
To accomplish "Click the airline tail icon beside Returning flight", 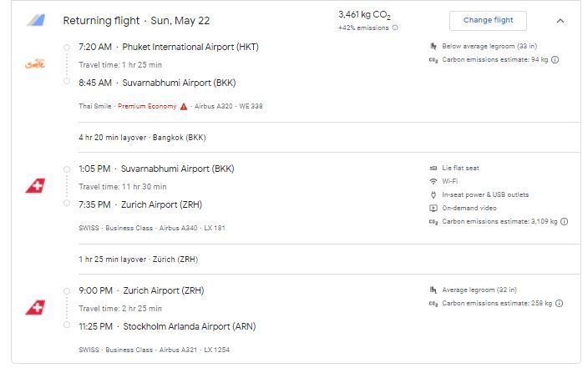I will [36, 20].
